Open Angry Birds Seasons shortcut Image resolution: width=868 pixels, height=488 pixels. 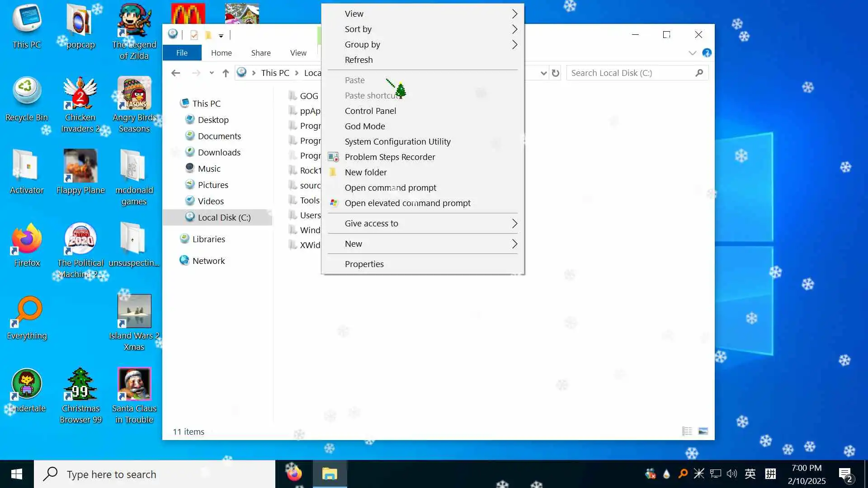[x=134, y=104]
